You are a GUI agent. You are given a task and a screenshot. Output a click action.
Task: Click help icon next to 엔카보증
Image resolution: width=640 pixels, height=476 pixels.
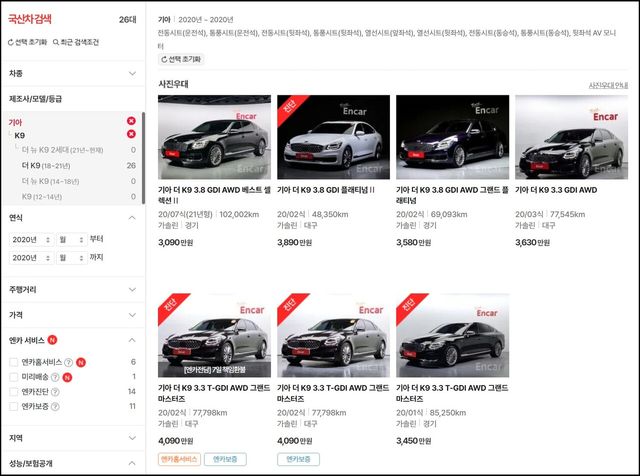pos(55,407)
